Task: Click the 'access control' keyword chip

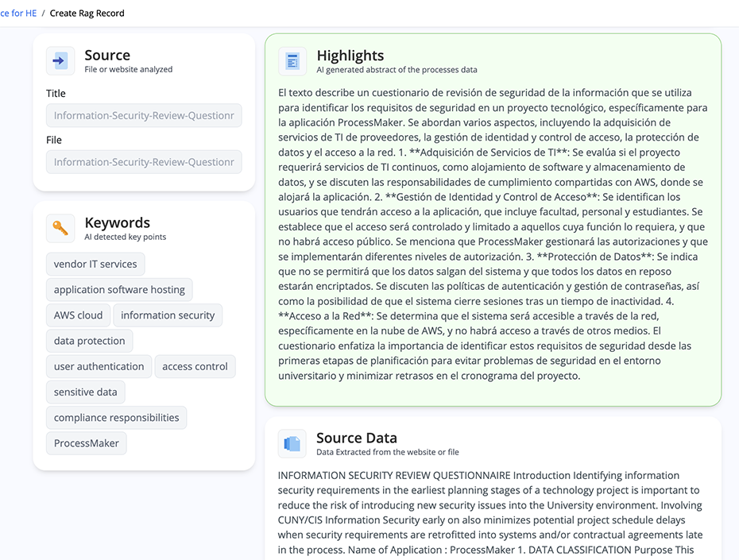Action: (x=195, y=366)
